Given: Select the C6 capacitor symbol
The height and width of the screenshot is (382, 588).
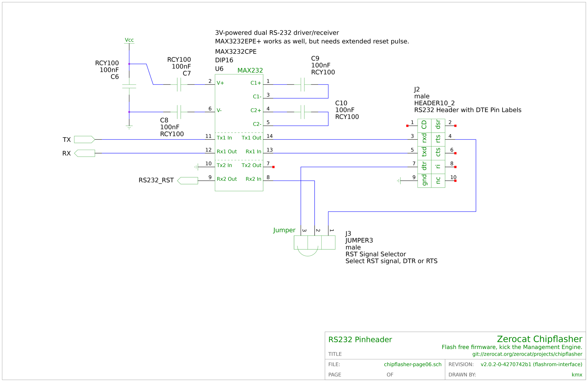Looking at the screenshot, I should click(x=129, y=86).
